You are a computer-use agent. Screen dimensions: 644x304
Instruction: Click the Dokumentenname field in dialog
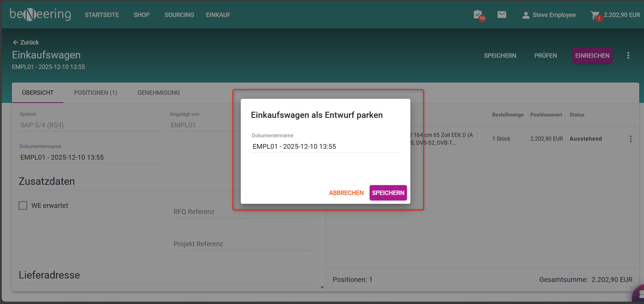tap(325, 146)
